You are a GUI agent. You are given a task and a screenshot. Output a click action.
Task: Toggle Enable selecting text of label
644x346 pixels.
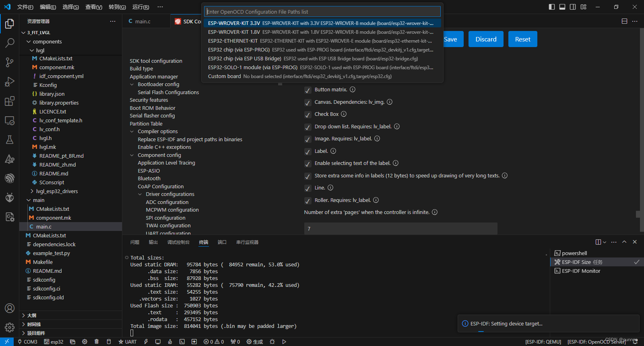point(308,164)
